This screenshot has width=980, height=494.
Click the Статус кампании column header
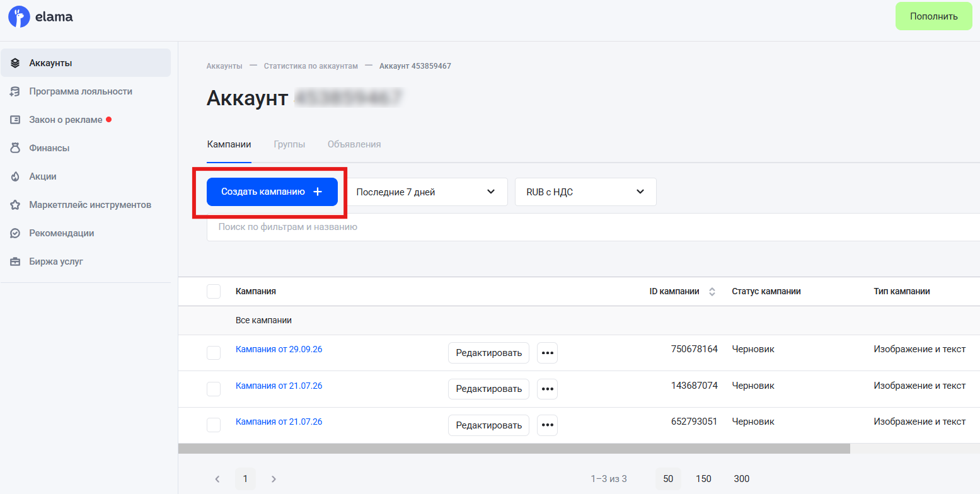click(x=766, y=292)
